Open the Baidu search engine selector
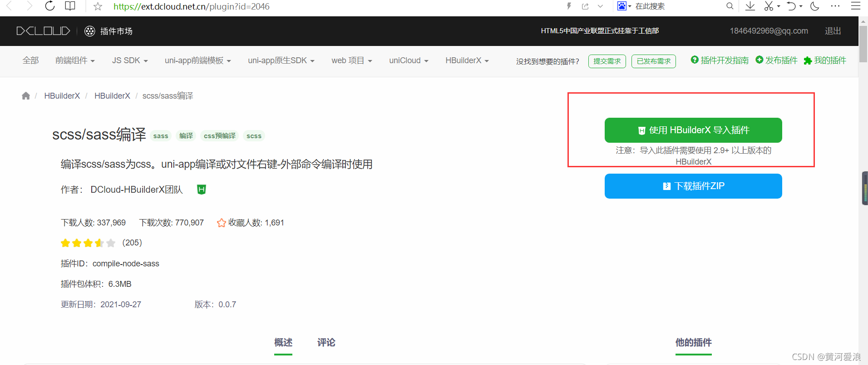Image resolution: width=868 pixels, height=365 pixels. click(624, 6)
